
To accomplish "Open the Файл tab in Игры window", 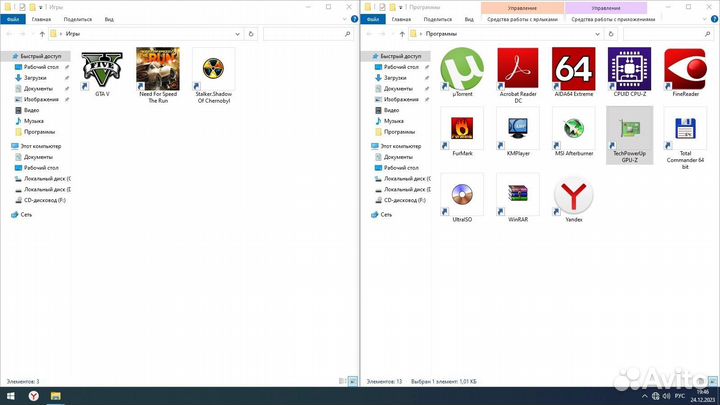I will coord(13,19).
